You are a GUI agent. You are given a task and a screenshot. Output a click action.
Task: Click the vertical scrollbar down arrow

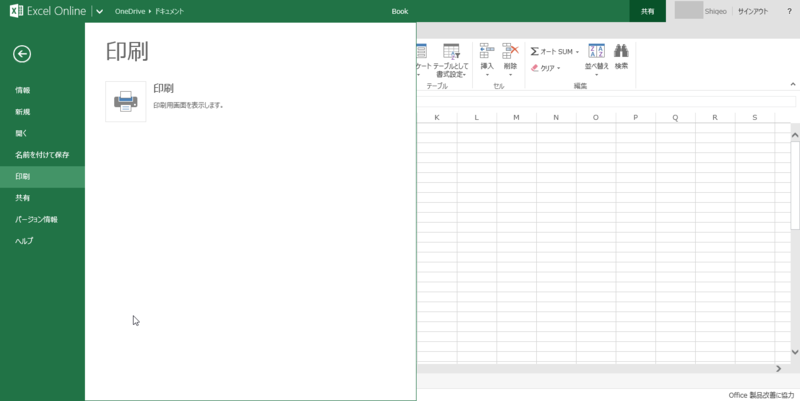(795, 352)
